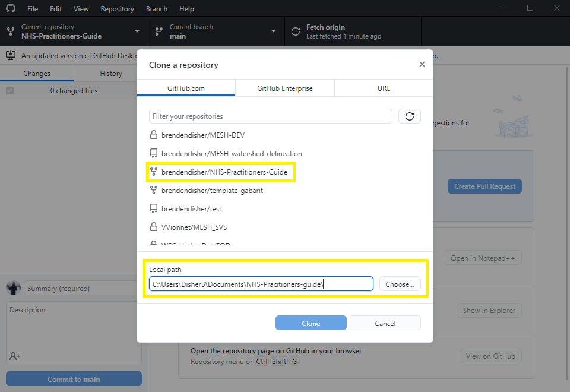
Task: Click the GitHub logo icon in menu bar
Action: [11, 8]
